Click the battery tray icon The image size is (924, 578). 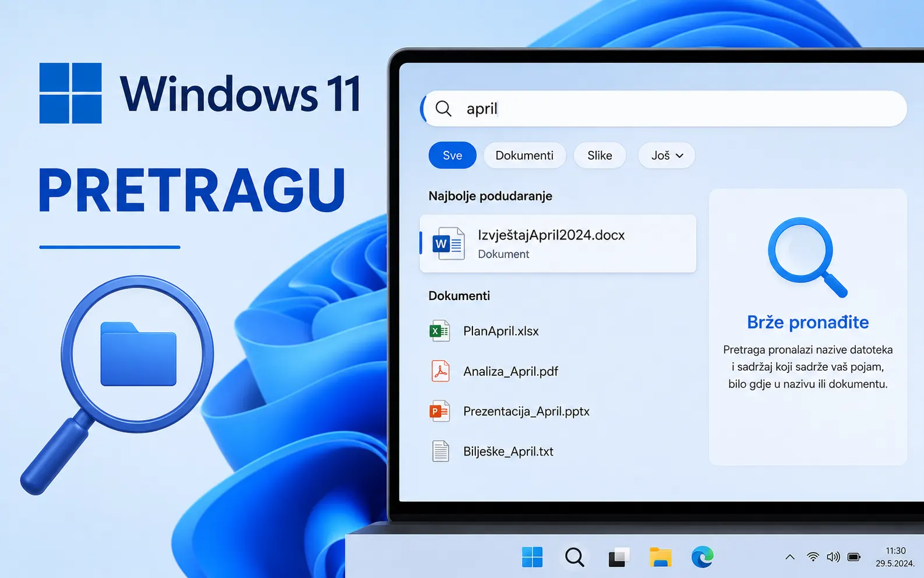[854, 557]
